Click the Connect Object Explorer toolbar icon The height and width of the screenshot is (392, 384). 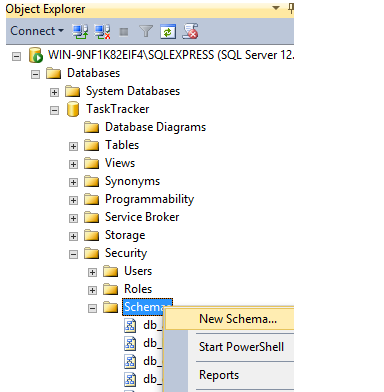coord(80,32)
